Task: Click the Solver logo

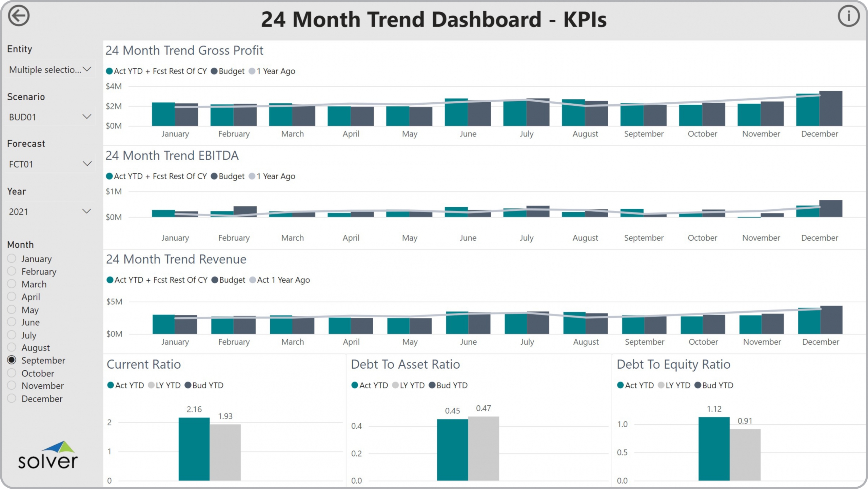Action: (48, 455)
